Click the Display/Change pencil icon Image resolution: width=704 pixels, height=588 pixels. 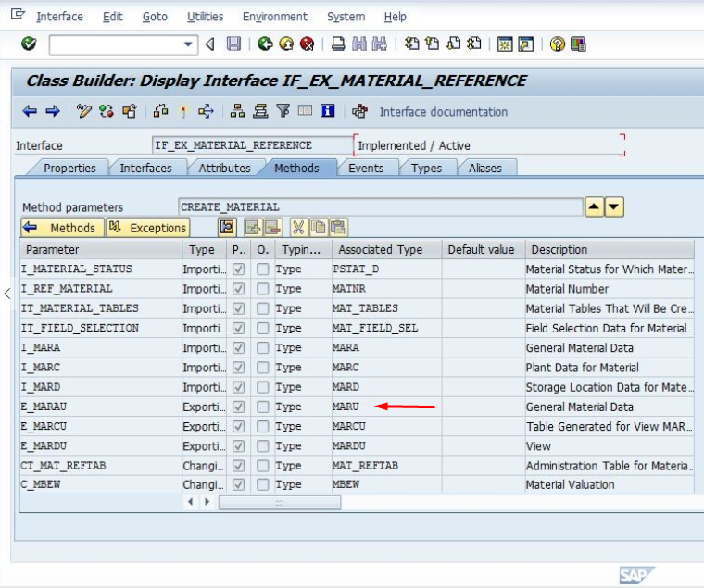point(84,111)
